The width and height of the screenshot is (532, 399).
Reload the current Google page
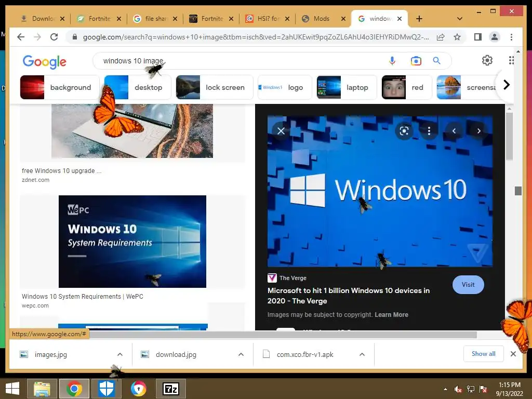click(x=54, y=37)
